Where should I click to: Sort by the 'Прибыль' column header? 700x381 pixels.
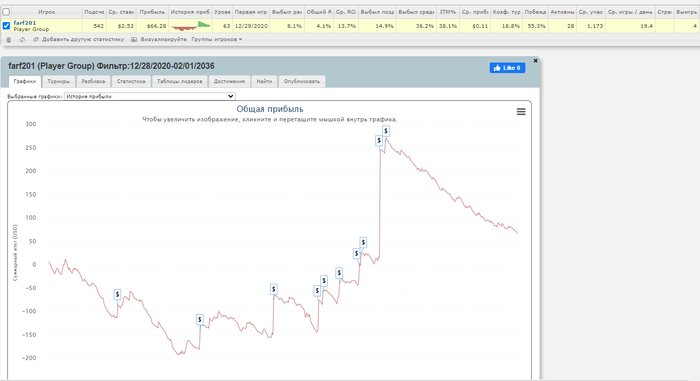point(152,12)
